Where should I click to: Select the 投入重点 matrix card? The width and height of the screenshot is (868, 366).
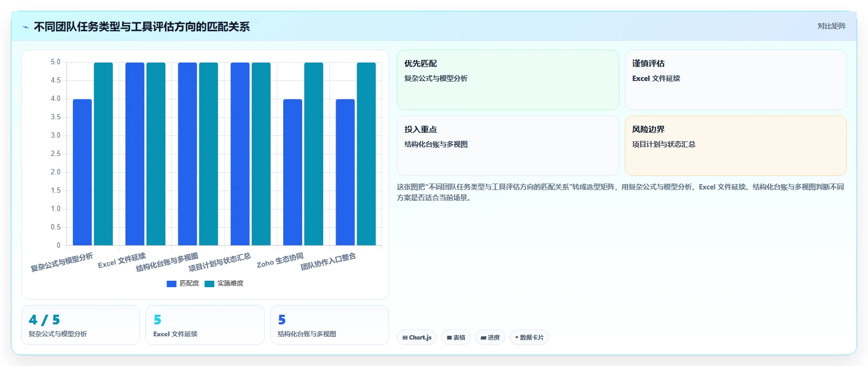click(508, 146)
